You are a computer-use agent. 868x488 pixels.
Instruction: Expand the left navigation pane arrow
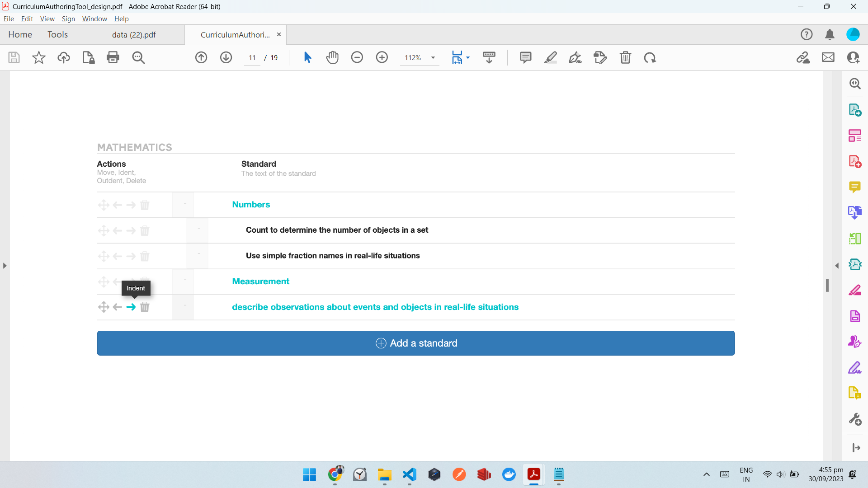(x=5, y=266)
